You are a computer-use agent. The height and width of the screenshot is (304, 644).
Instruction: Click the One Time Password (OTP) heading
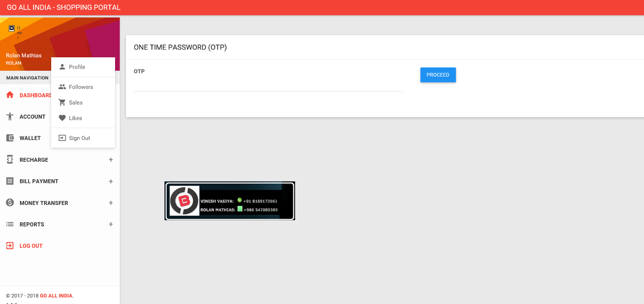[x=180, y=47]
